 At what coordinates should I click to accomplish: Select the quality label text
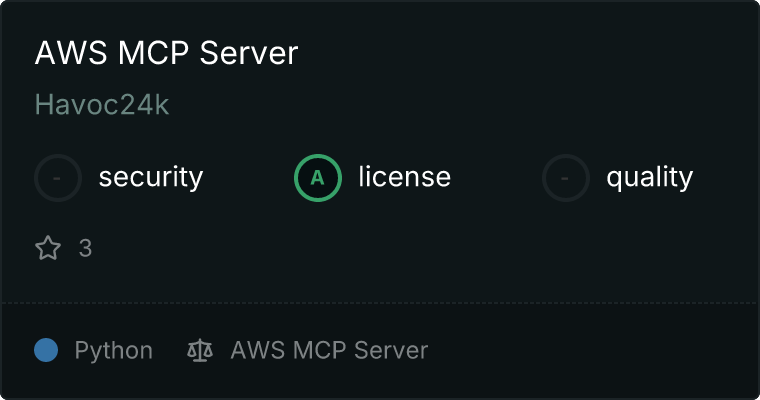[649, 178]
